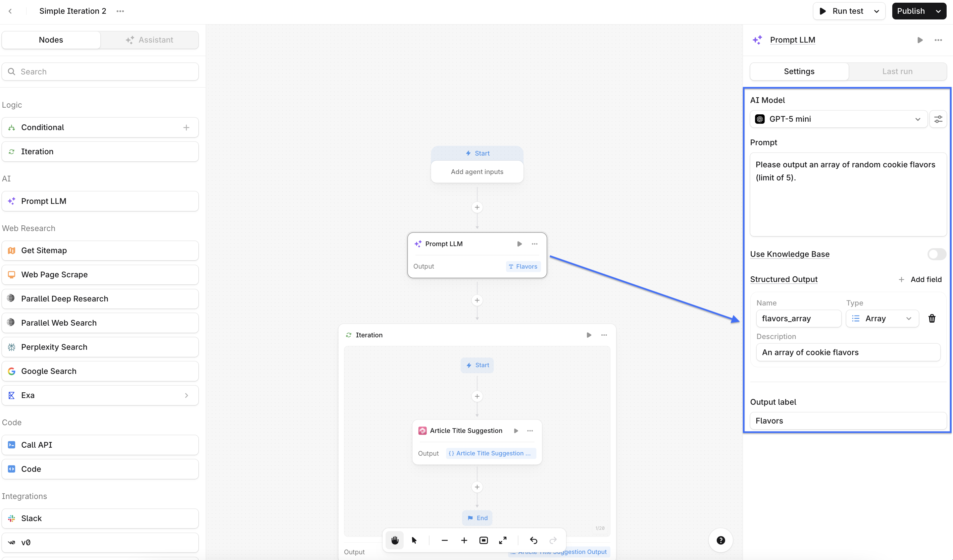Select the hand pan tool

click(x=395, y=540)
